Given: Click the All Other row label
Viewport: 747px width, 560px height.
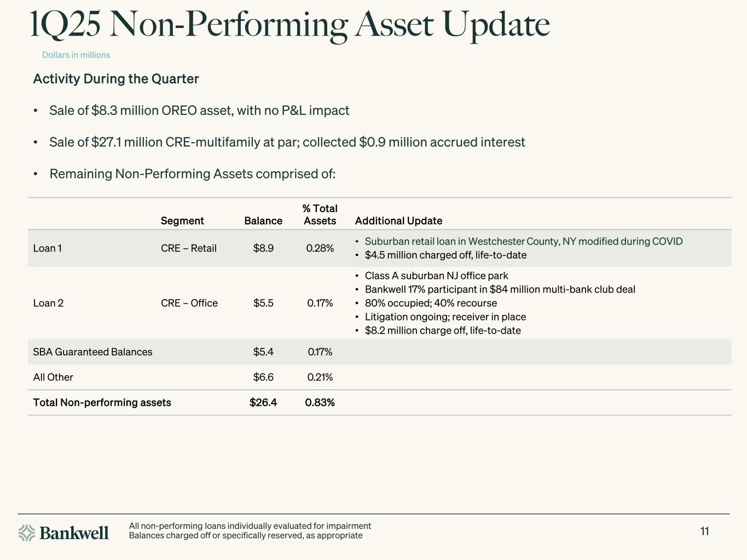Looking at the screenshot, I should click(53, 377).
